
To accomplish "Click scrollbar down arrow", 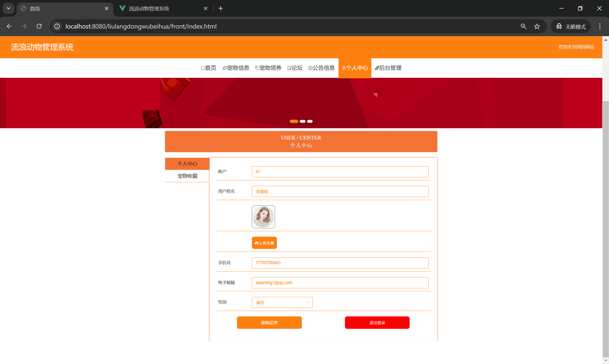I will (606, 361).
